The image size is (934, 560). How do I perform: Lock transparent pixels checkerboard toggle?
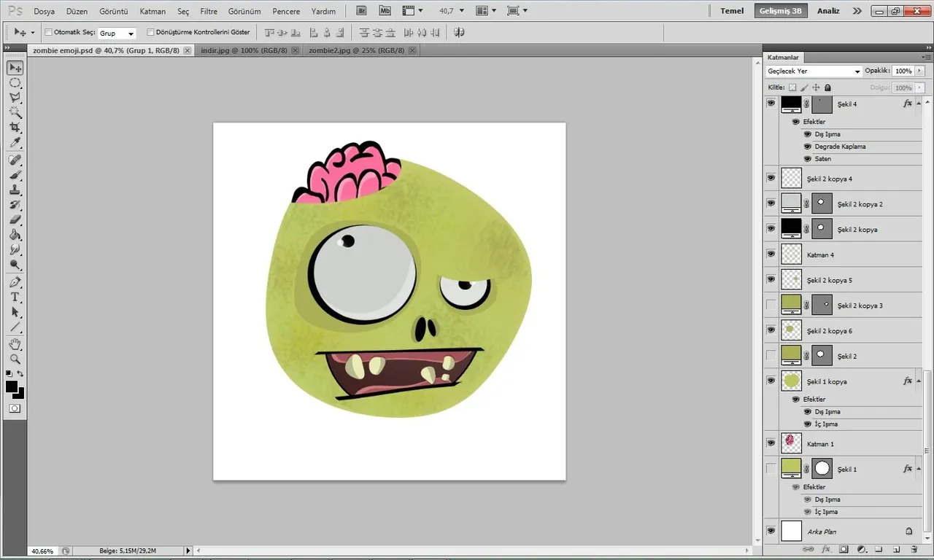792,87
